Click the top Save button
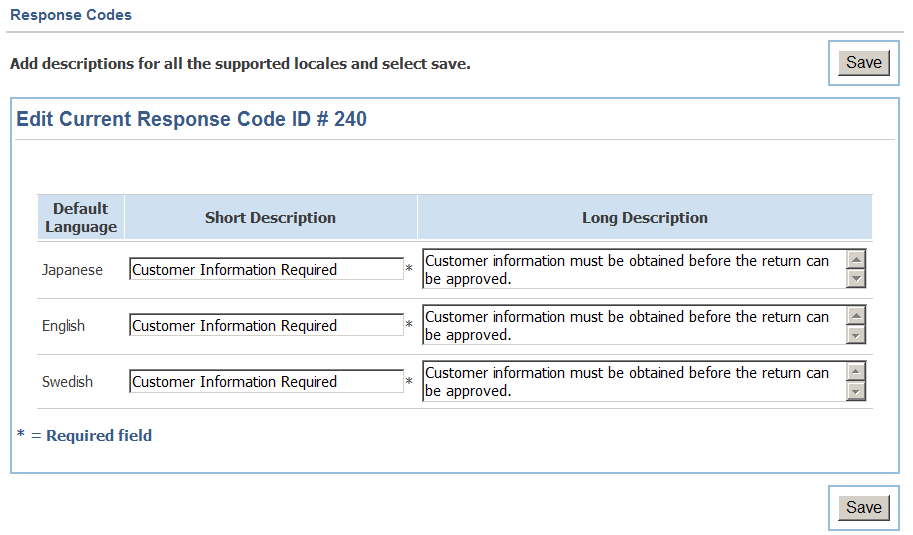This screenshot has height=535, width=913. 864,63
